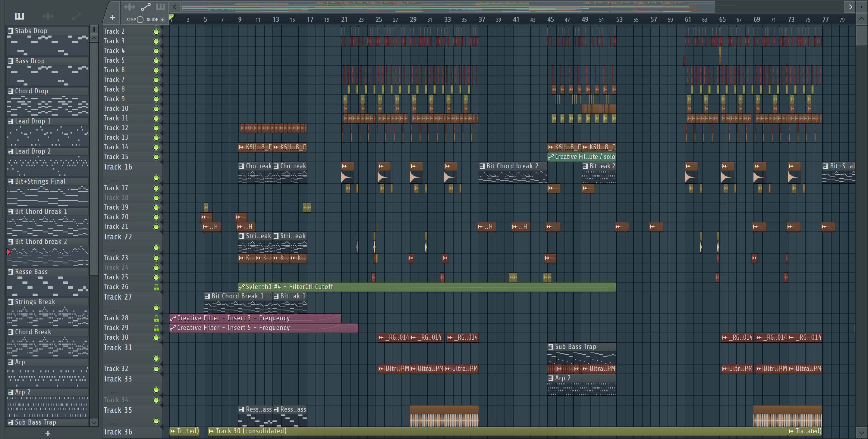868x439 pixels.
Task: Select Sub Bass Trap pattern in picker
Action: tap(48, 422)
